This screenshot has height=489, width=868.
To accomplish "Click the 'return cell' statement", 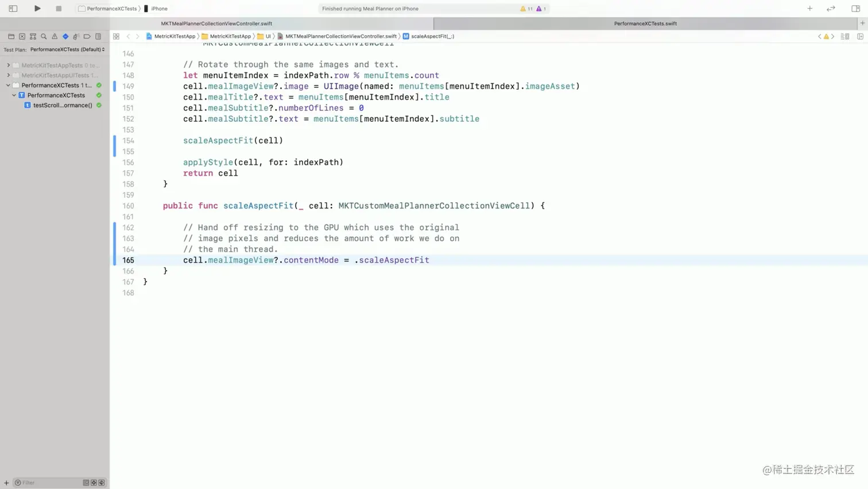I will 210,173.
